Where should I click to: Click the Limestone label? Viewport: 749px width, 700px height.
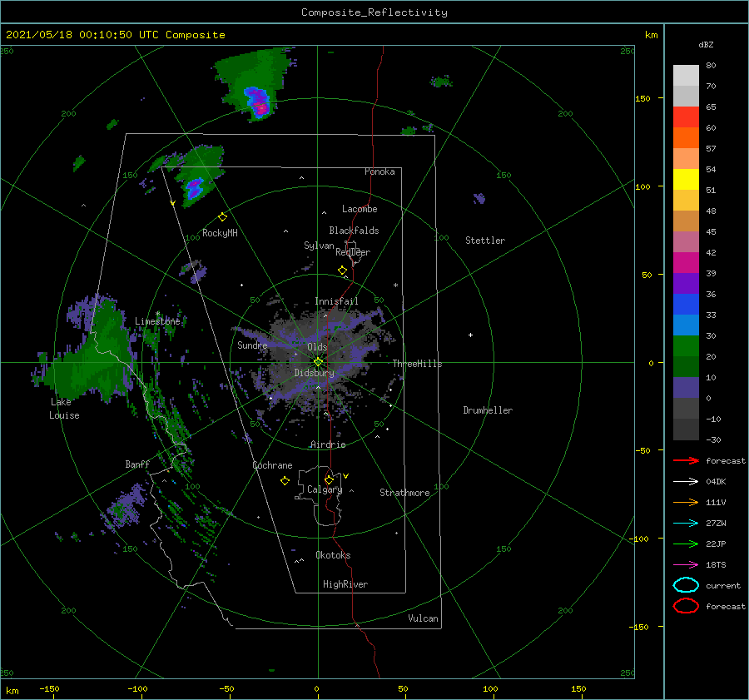(157, 321)
